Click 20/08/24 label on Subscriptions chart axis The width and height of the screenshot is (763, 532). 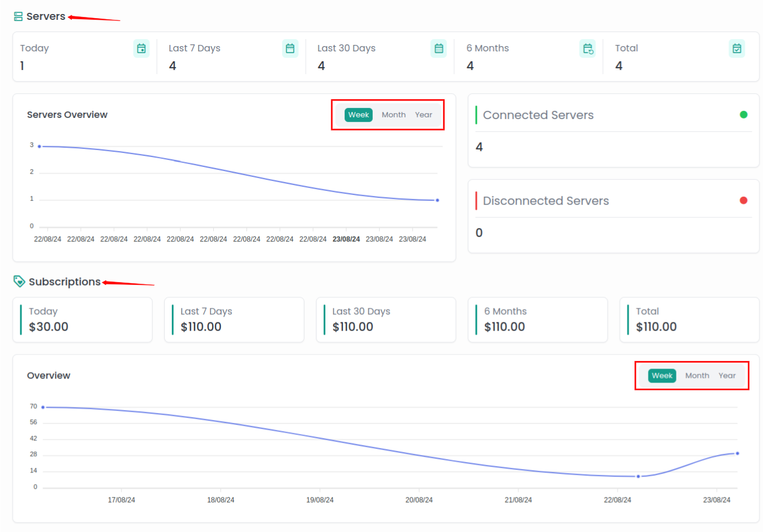419,500
